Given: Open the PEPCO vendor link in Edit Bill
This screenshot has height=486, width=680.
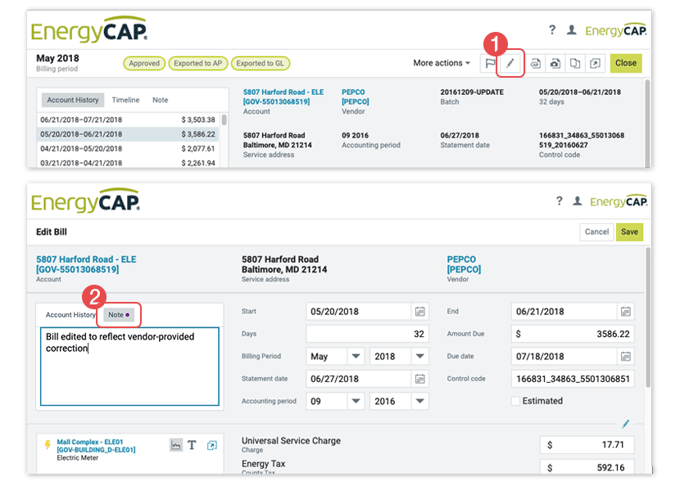Looking at the screenshot, I should tap(461, 258).
